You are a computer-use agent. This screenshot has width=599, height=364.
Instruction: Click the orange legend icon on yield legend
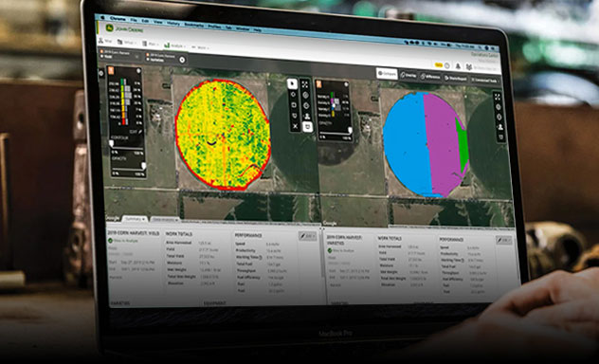(x=111, y=70)
